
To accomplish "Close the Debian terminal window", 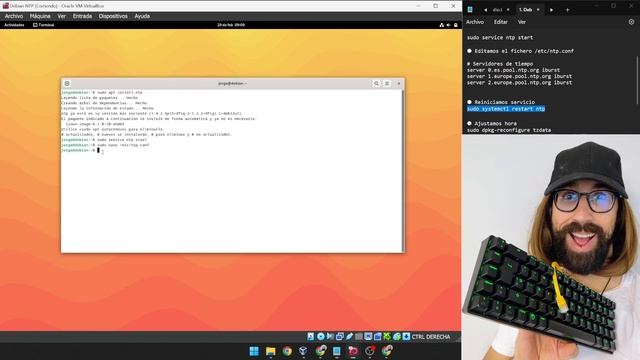I will pos(399,83).
